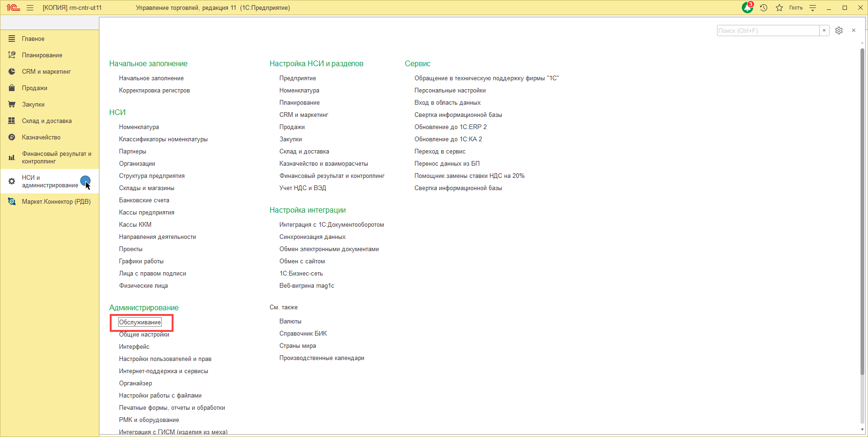
Task: Open Корректировка регистров link
Action: pos(154,91)
